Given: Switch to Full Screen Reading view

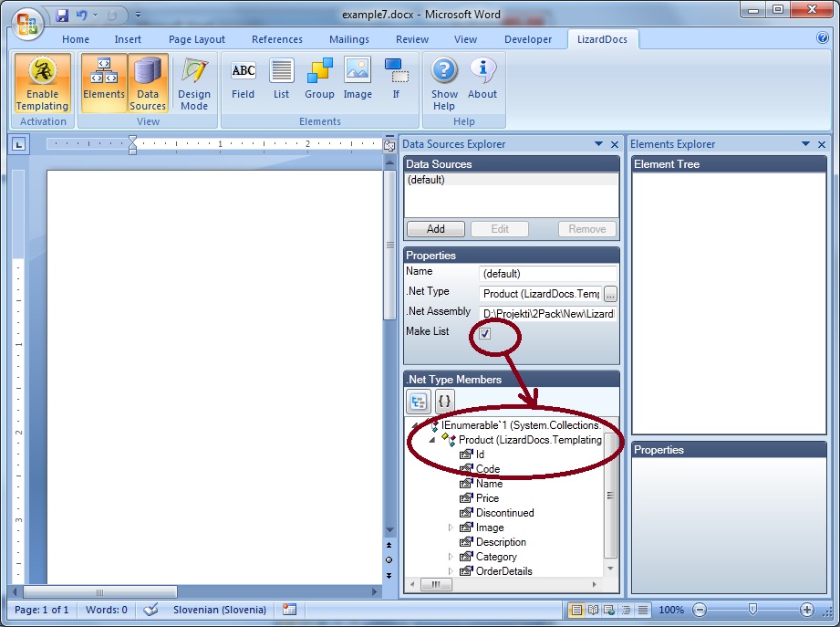Looking at the screenshot, I should (593, 610).
